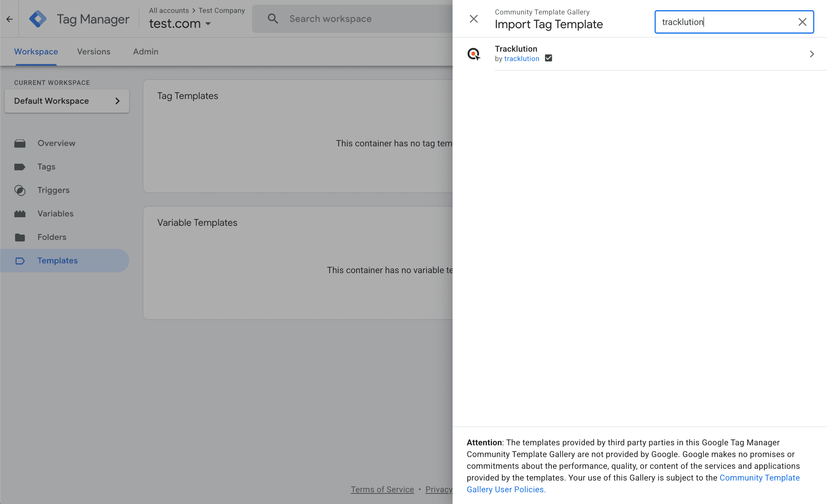The height and width of the screenshot is (504, 827).
Task: Select Overview in the sidebar
Action: pyautogui.click(x=65, y=143)
